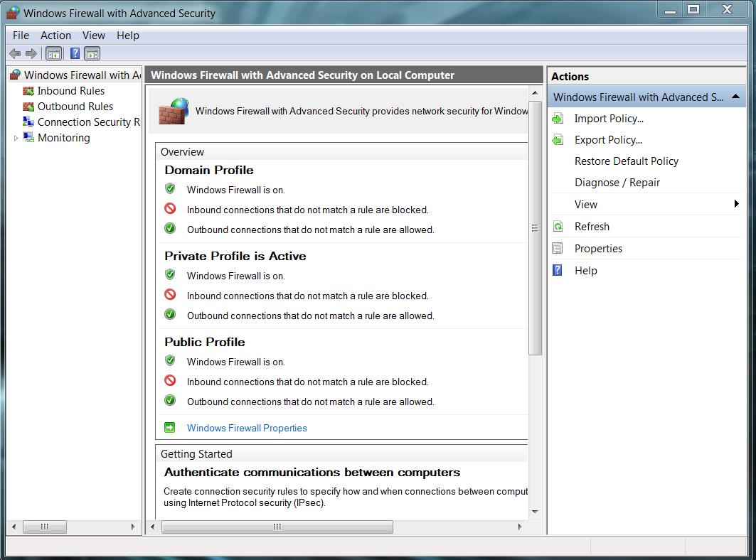Click the Refresh icon in Actions pane
The height and width of the screenshot is (560, 756).
(x=558, y=227)
